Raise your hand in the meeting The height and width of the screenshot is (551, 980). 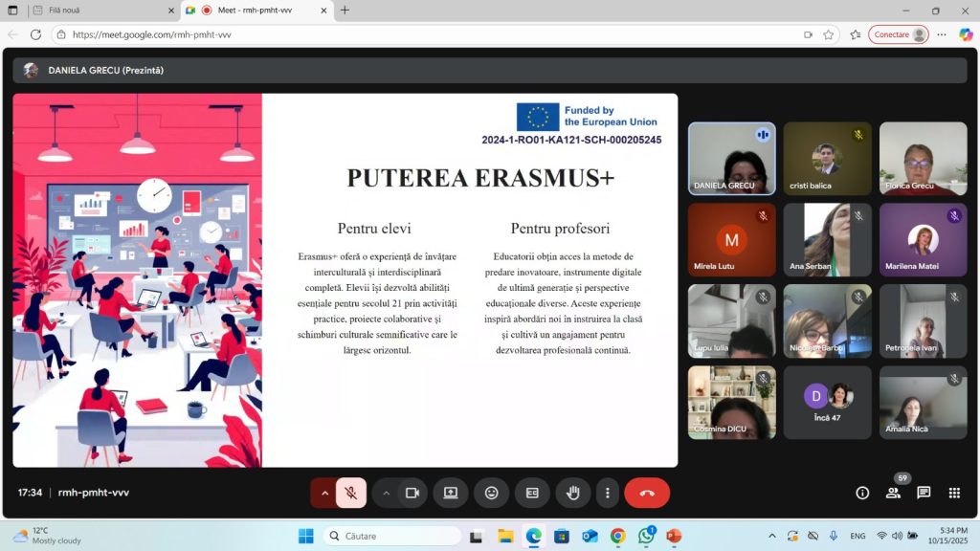pyautogui.click(x=573, y=493)
